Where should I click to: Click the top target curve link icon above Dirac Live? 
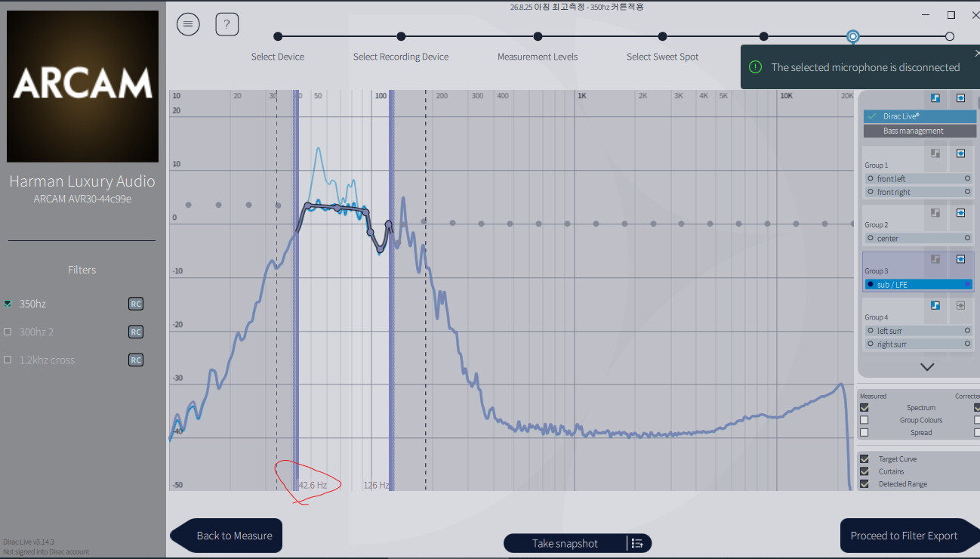click(935, 98)
